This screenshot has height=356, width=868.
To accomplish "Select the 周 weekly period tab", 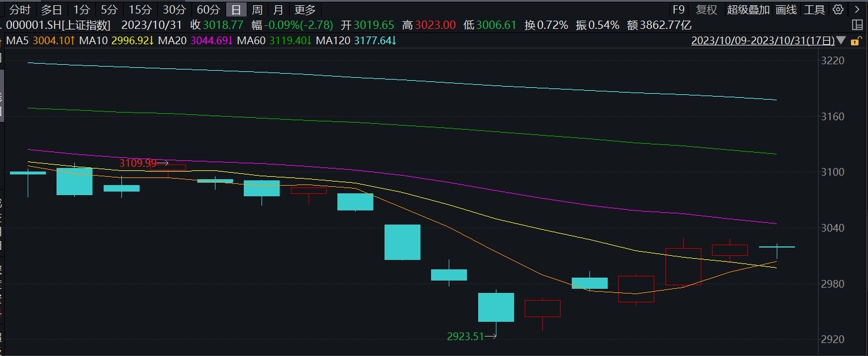I will (257, 9).
